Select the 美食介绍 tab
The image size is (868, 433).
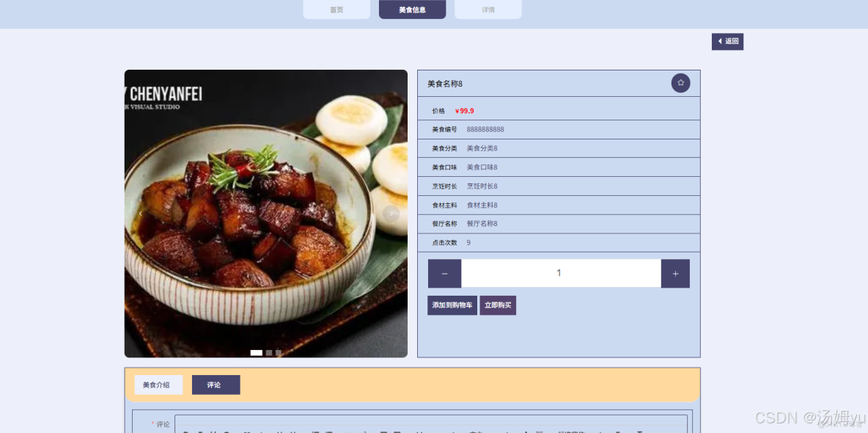[158, 384]
